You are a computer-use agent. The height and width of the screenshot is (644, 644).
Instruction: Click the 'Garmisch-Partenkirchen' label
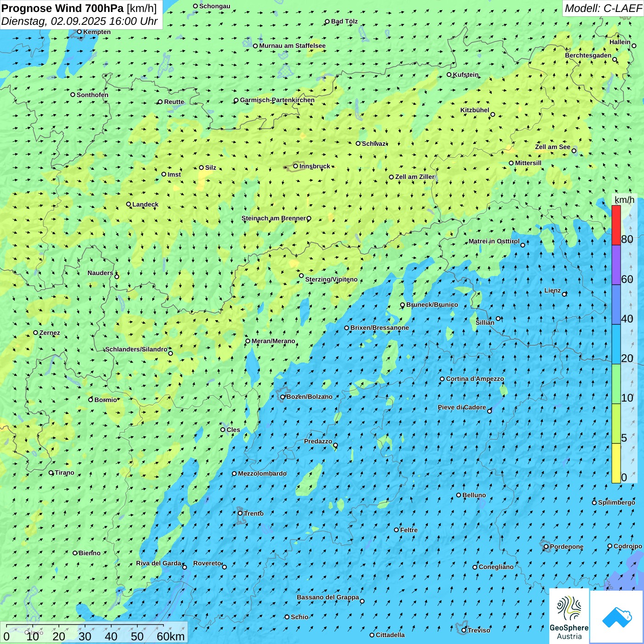click(x=277, y=100)
